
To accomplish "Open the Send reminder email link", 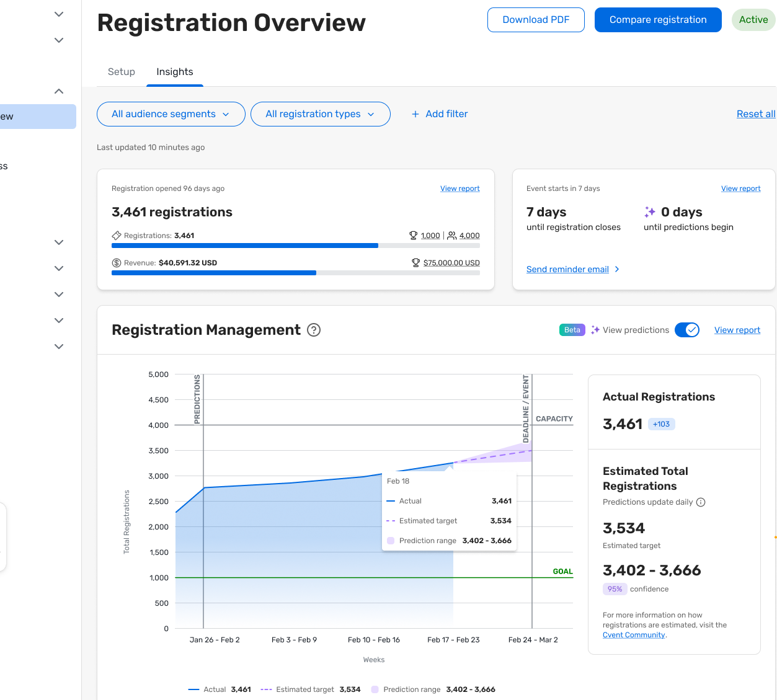I will [x=567, y=269].
